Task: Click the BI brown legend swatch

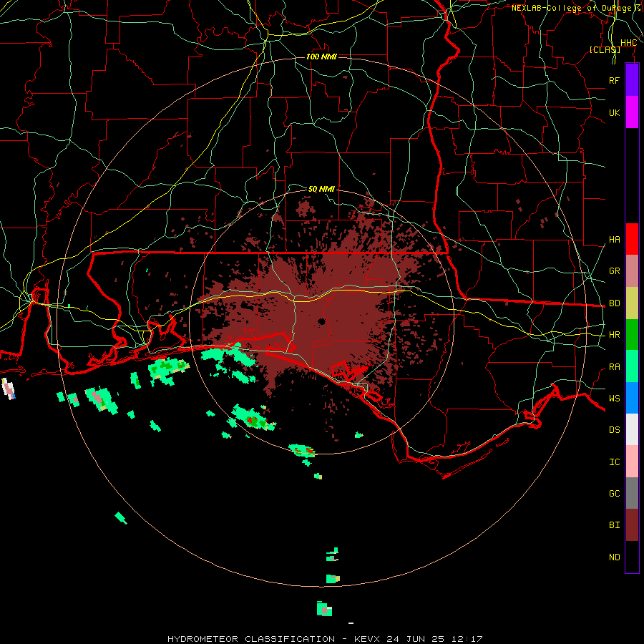Action: [x=632, y=525]
